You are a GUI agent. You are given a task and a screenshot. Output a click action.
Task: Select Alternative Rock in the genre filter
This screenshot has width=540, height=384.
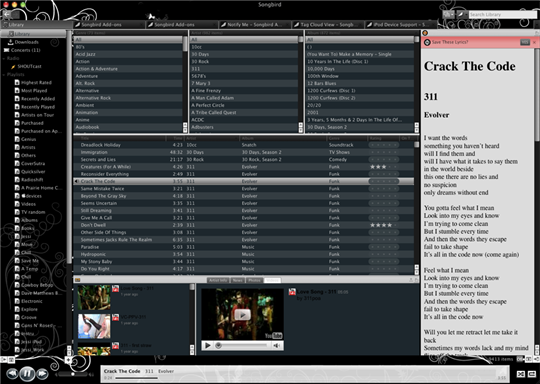[x=128, y=98]
